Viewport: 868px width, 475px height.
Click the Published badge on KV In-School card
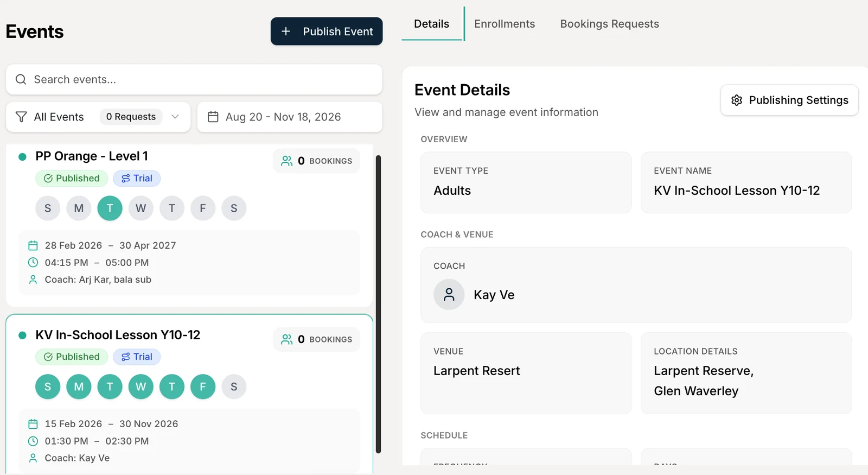(72, 357)
